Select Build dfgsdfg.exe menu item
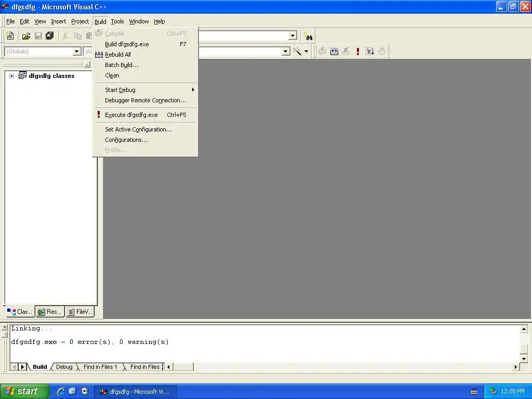The height and width of the screenshot is (399, 532). [145, 44]
